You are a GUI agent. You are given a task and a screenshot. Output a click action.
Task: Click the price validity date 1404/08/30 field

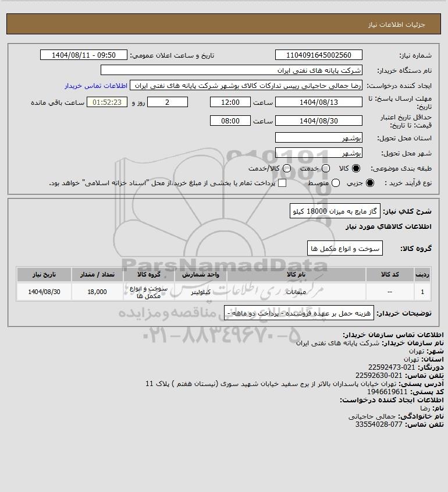coord(318,121)
